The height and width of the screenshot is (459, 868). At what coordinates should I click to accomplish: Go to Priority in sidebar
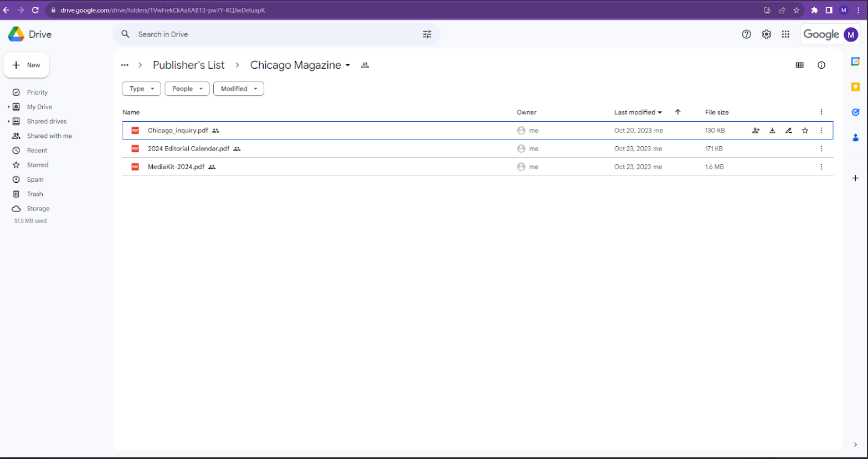(x=37, y=92)
